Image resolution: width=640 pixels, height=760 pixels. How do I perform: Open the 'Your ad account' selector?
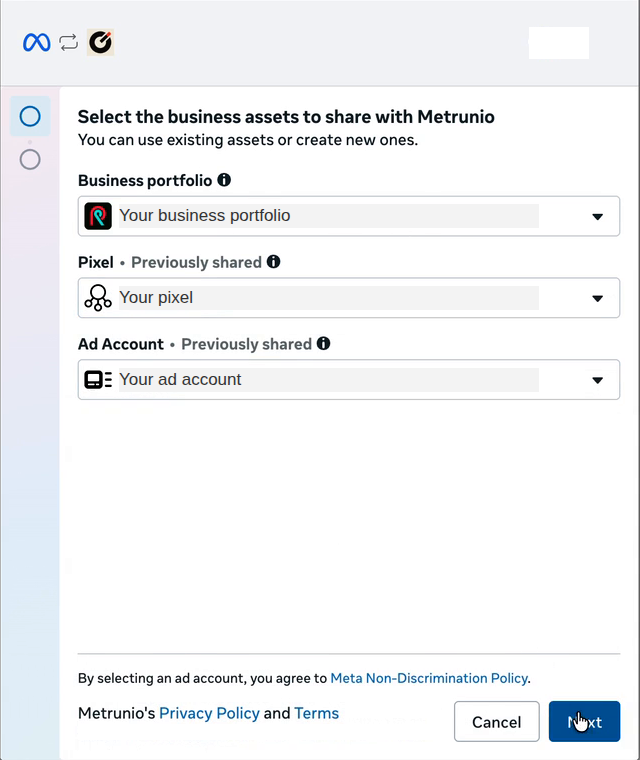[349, 380]
